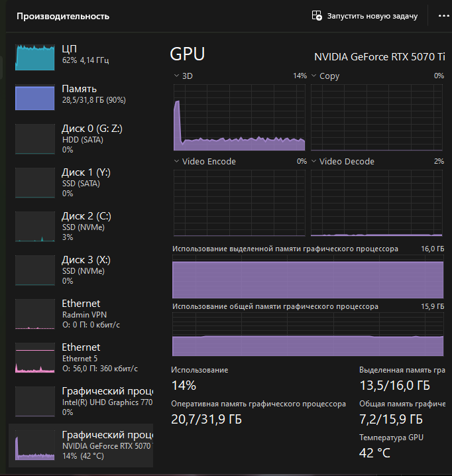452x476 pixels.
Task: Click the 7,2/15,9 ГБ shared memory value
Action: (x=391, y=419)
